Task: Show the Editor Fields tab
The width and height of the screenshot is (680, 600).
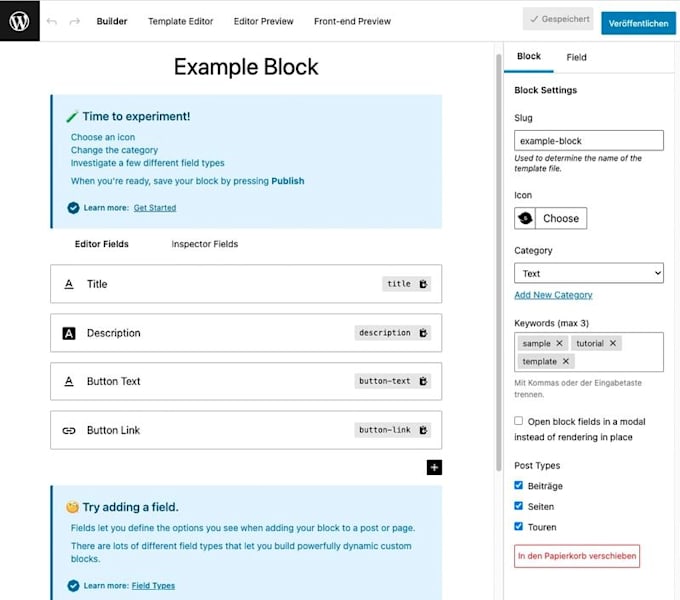Action: pyautogui.click(x=102, y=244)
